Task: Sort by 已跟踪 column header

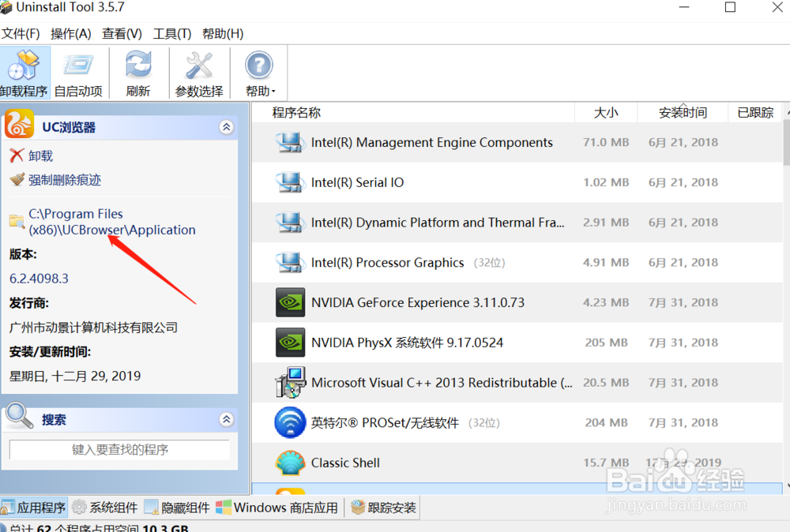Action: point(755,112)
